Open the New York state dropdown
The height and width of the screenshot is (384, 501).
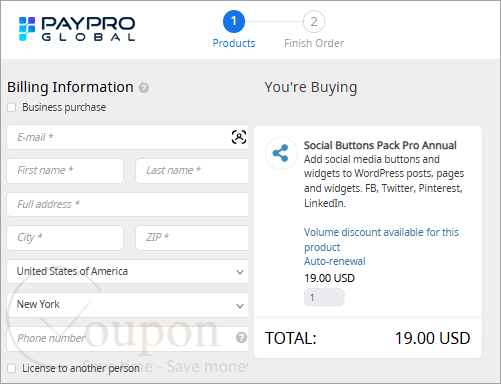coord(128,305)
